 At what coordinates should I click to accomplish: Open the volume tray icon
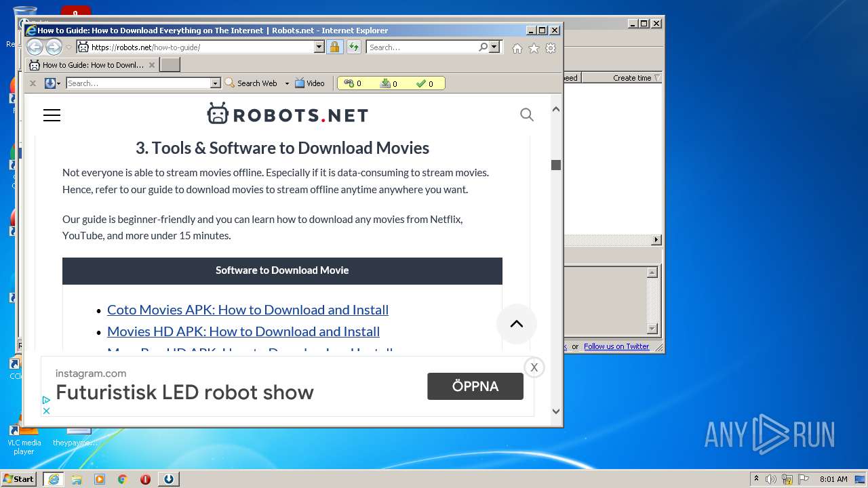point(771,479)
